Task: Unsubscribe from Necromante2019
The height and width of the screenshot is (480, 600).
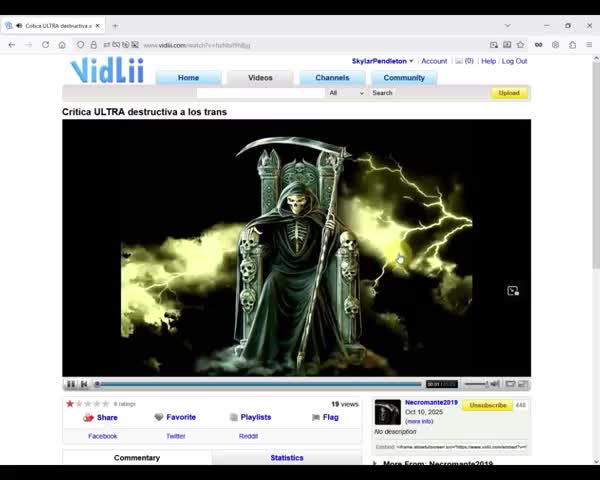Action: 488,405
